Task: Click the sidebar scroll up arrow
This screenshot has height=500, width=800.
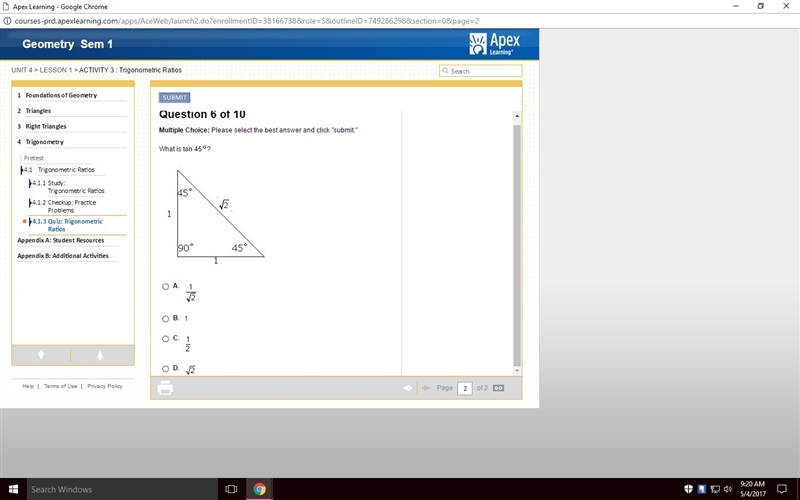Action: (x=100, y=355)
